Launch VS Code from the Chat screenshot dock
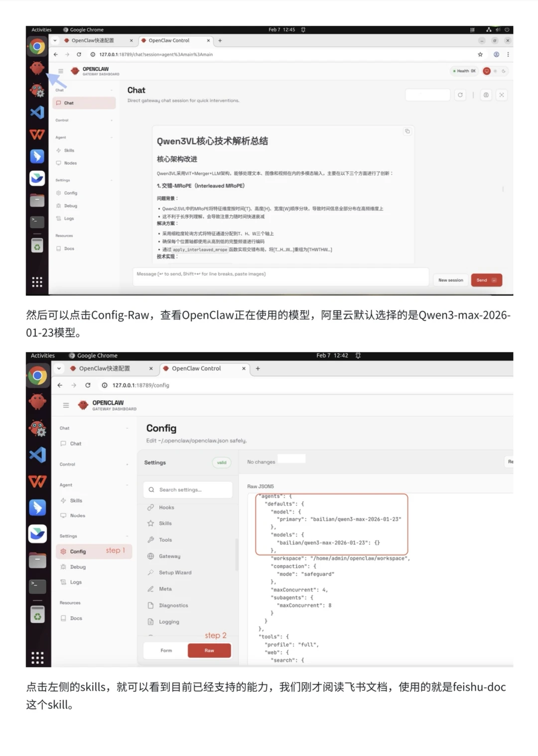 (37, 112)
